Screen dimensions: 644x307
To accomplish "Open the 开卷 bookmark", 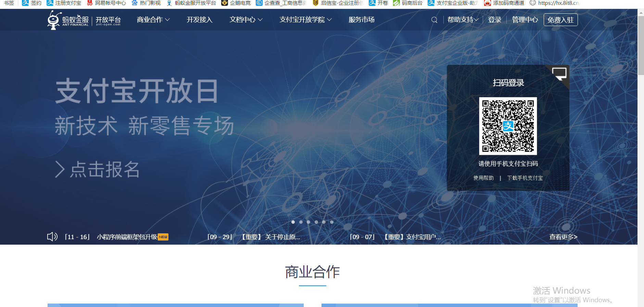I will [378, 3].
